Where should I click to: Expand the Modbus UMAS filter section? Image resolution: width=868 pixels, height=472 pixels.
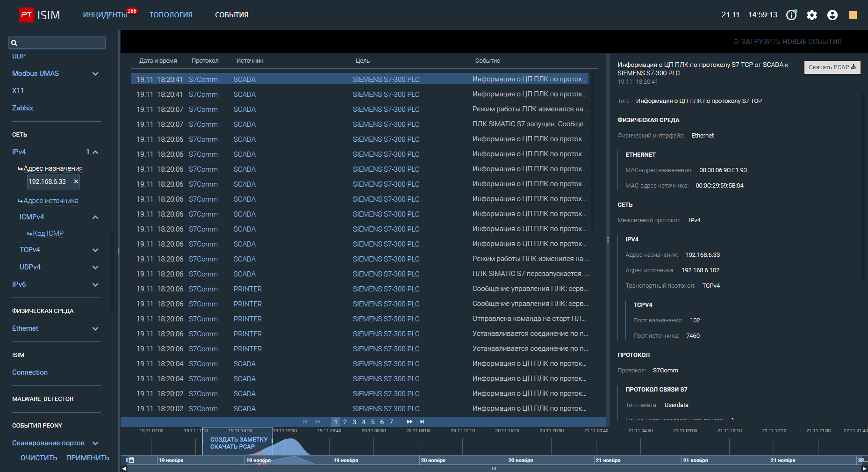pos(95,74)
